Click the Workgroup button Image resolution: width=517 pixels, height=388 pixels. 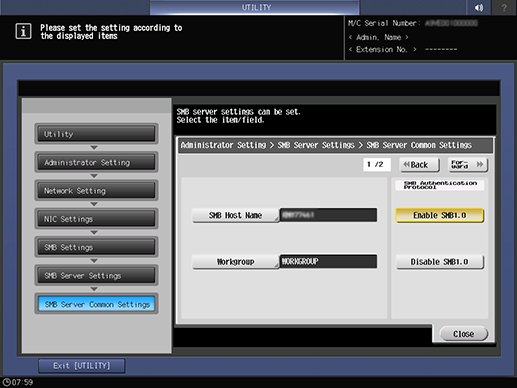(235, 262)
